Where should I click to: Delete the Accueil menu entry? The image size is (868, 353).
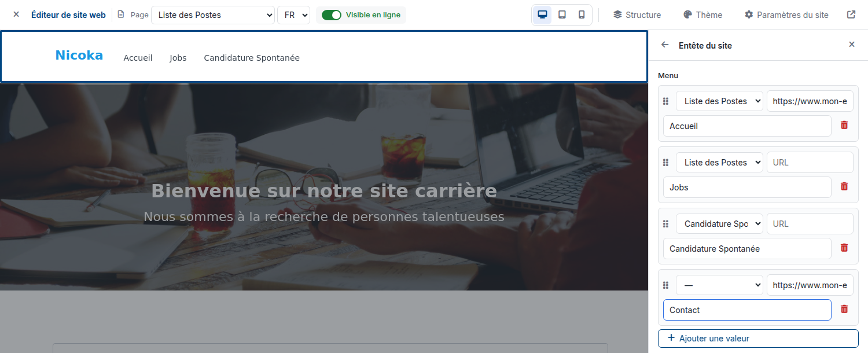[x=844, y=125]
